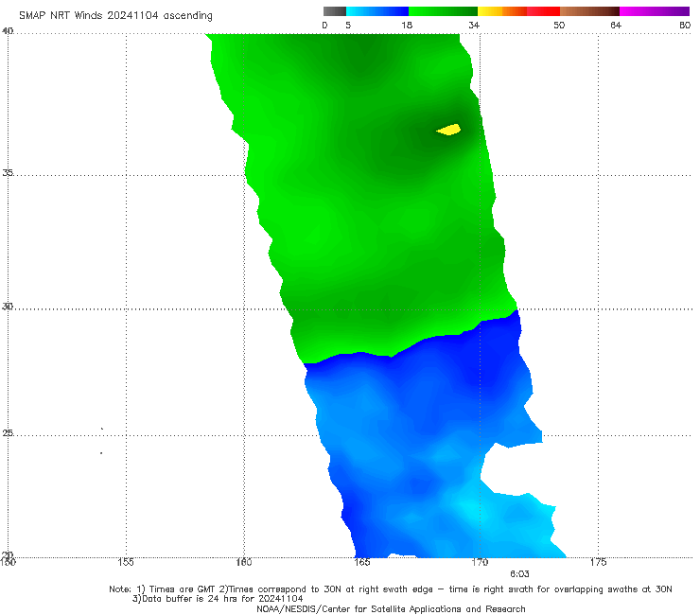Click the latitude label 35

click(8, 172)
